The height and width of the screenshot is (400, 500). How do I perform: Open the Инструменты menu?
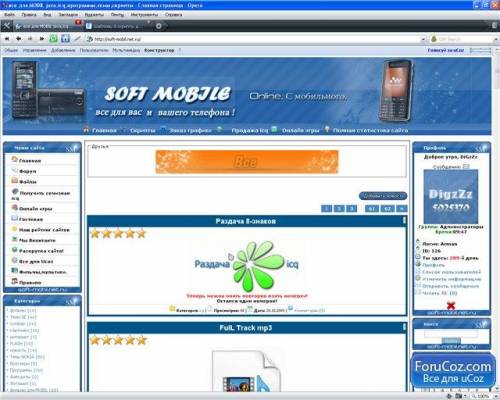tap(144, 15)
